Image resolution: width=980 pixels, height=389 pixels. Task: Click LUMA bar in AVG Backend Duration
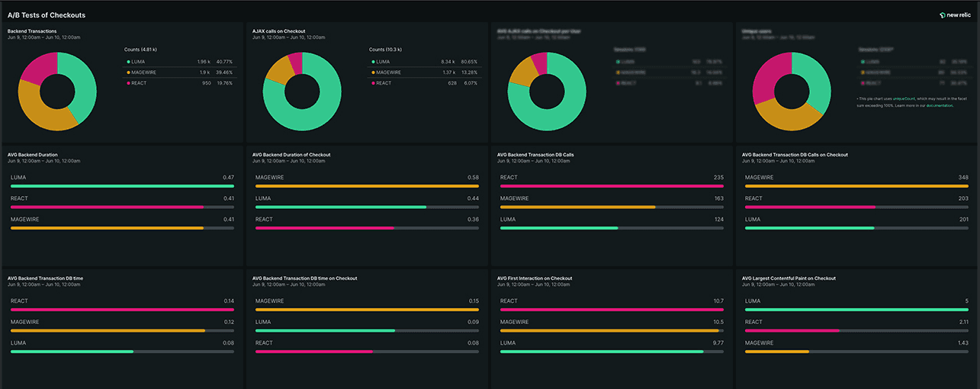(122, 185)
